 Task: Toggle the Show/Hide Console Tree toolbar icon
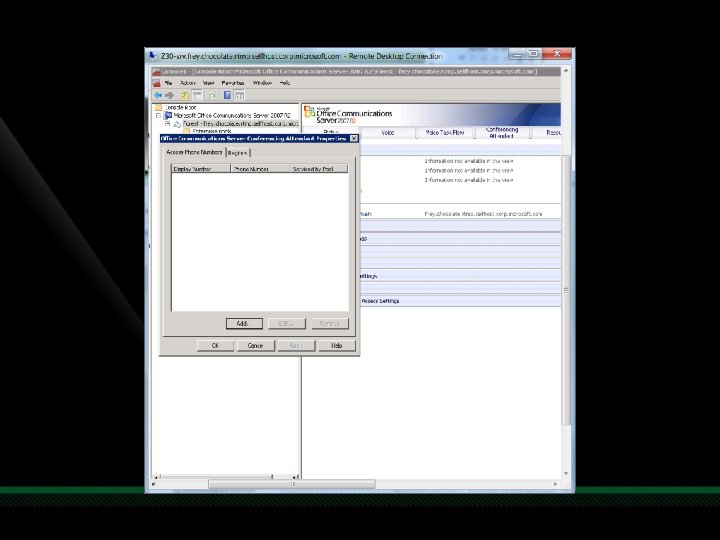pyautogui.click(x=197, y=95)
